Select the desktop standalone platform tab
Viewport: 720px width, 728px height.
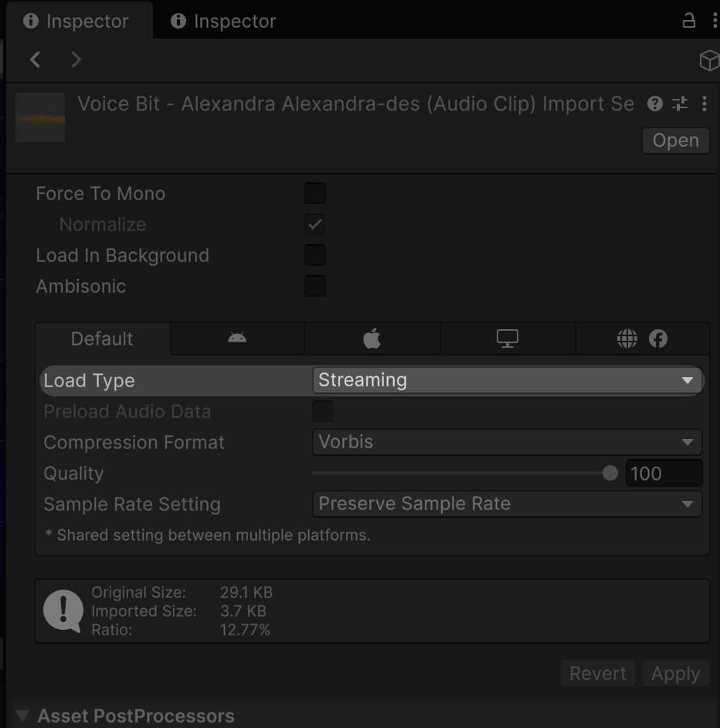coord(508,338)
